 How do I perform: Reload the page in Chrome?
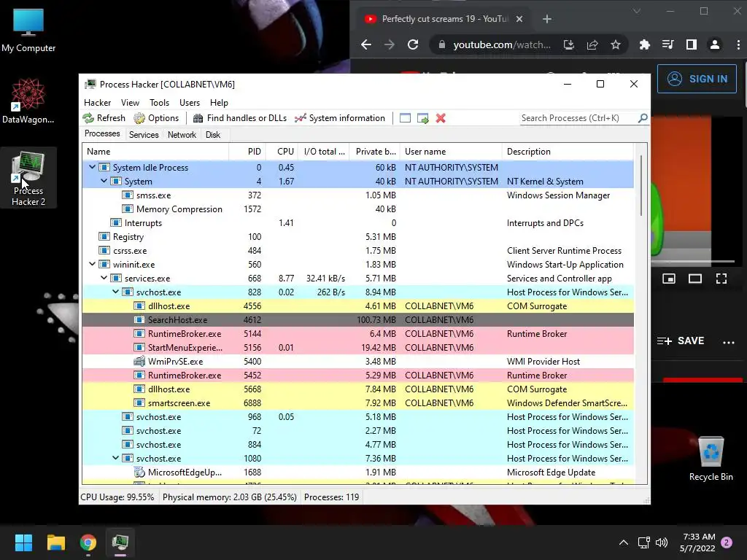(413, 44)
